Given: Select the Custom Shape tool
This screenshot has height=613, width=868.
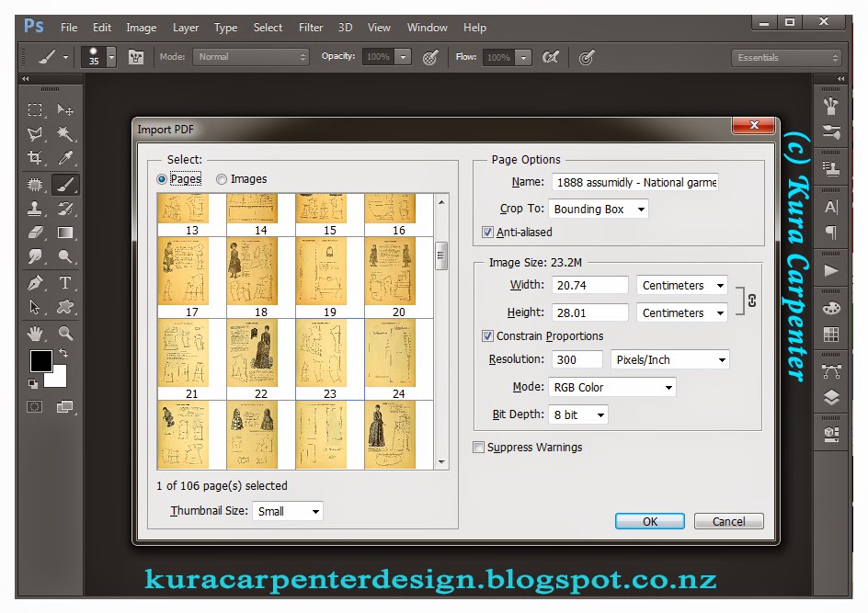Looking at the screenshot, I should (65, 307).
